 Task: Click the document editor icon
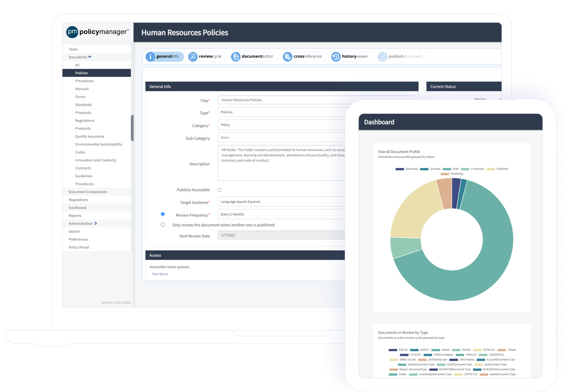[x=236, y=57]
